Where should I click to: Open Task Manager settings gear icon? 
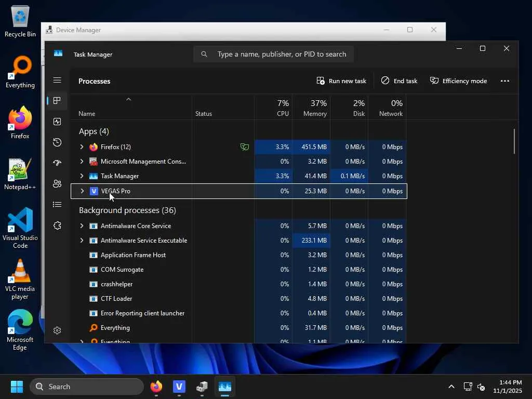[57, 330]
